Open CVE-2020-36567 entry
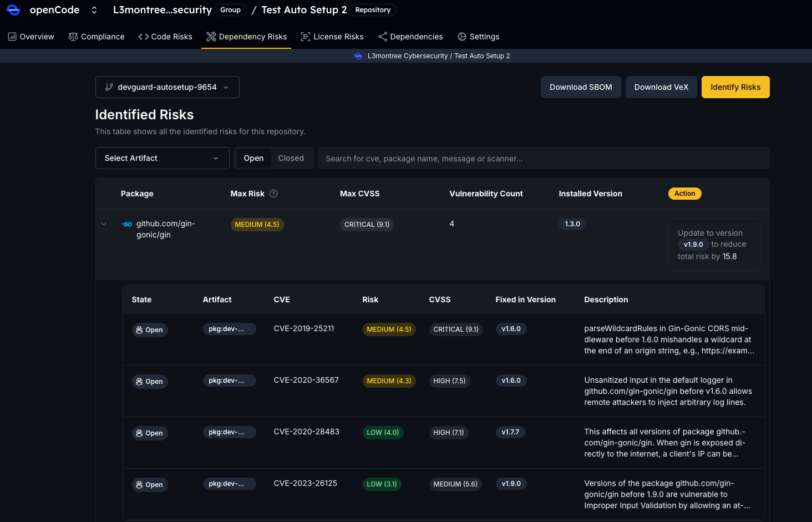 [x=306, y=380]
